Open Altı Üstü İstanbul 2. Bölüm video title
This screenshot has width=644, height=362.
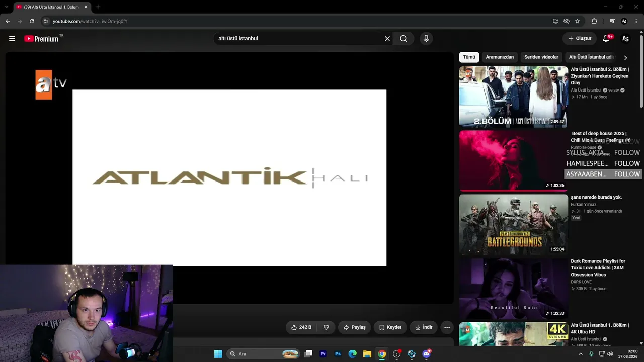click(600, 76)
